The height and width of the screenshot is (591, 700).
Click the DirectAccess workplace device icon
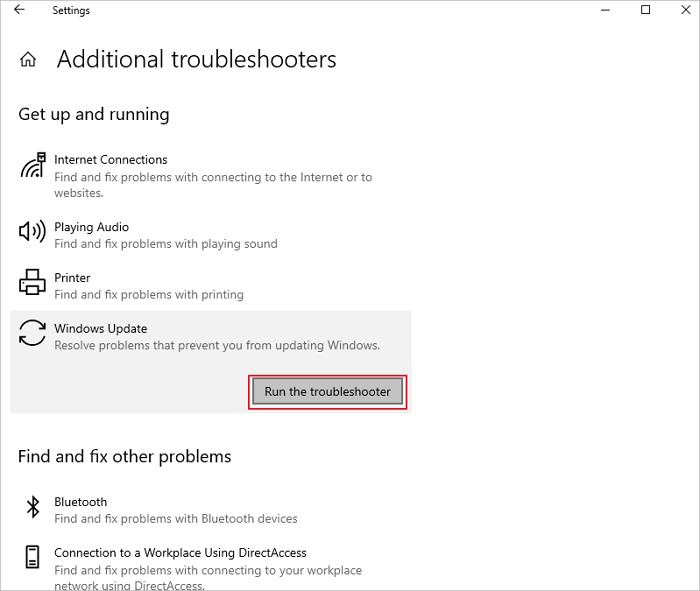point(32,559)
